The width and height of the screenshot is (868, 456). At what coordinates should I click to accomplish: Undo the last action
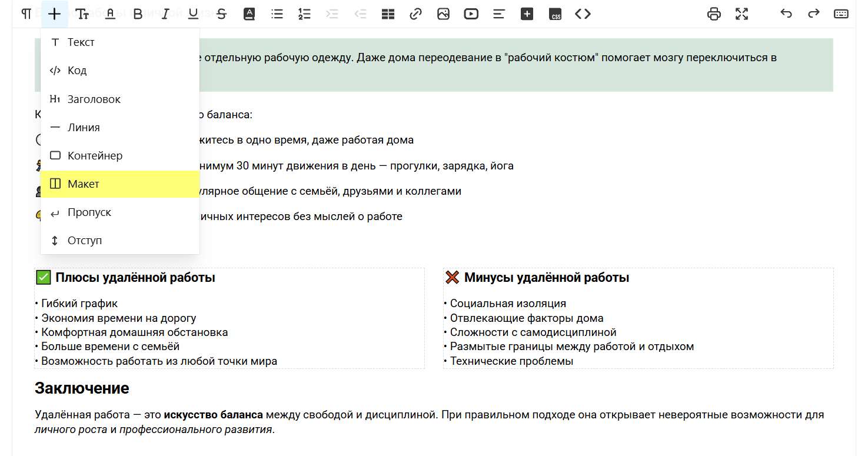[786, 14]
